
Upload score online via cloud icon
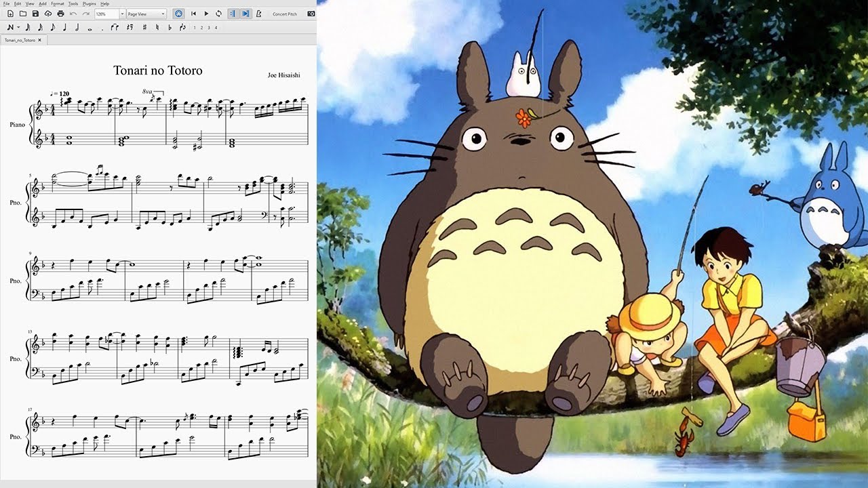point(48,14)
